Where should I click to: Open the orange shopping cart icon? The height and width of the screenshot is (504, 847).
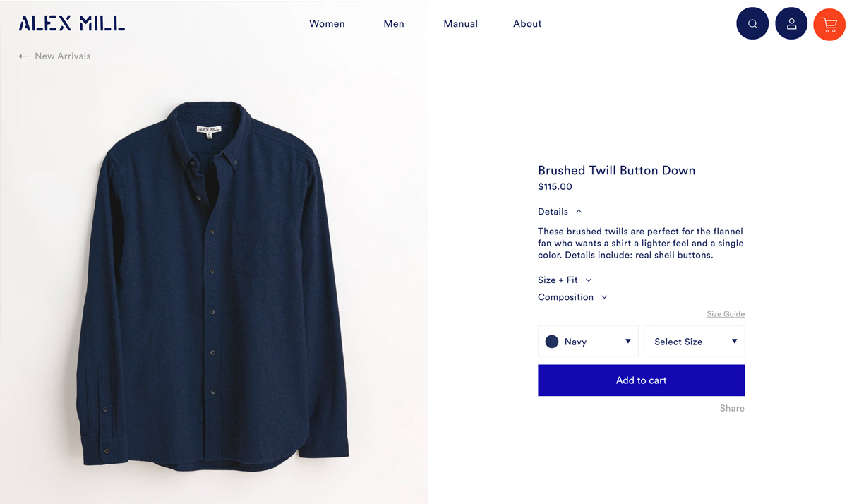tap(829, 24)
